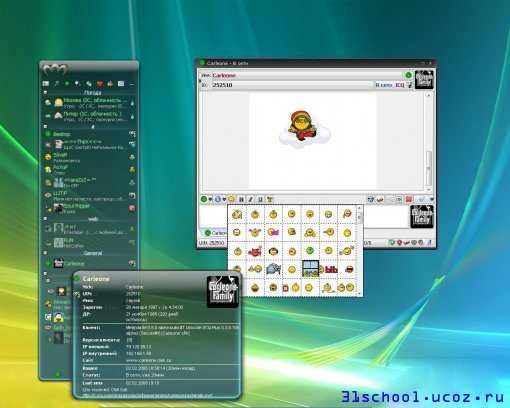The image size is (510, 408).
Task: Click the red heart icon in contact list toolbar
Action: pyautogui.click(x=99, y=84)
